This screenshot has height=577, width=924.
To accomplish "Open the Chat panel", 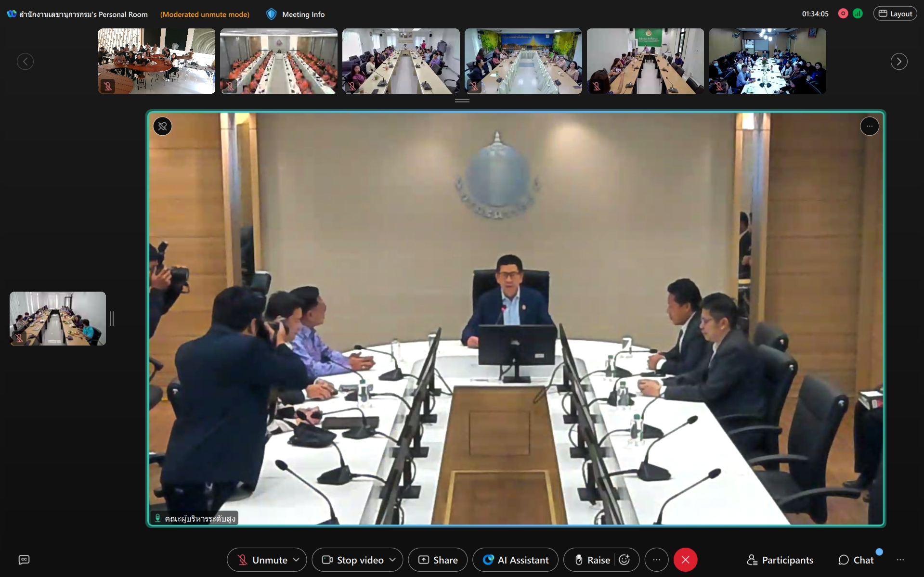I will pyautogui.click(x=856, y=560).
